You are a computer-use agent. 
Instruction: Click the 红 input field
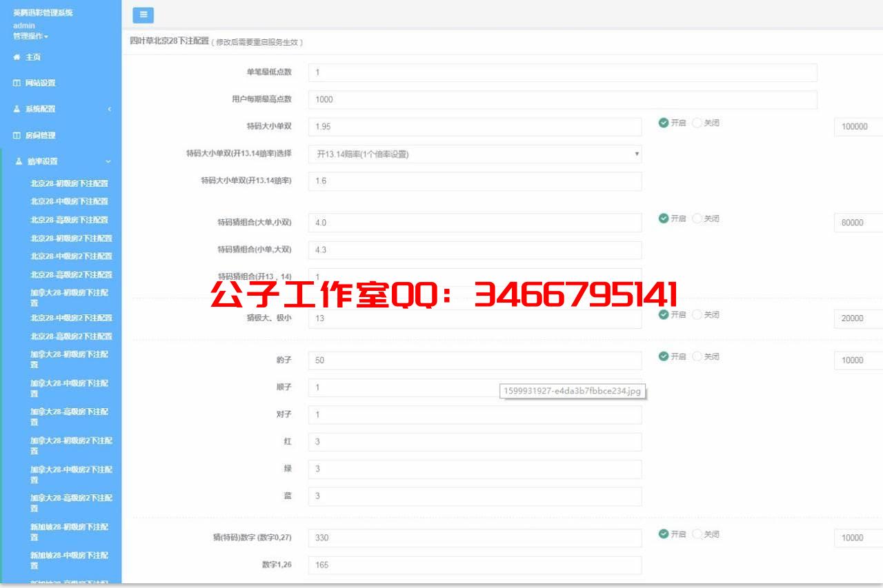click(475, 442)
